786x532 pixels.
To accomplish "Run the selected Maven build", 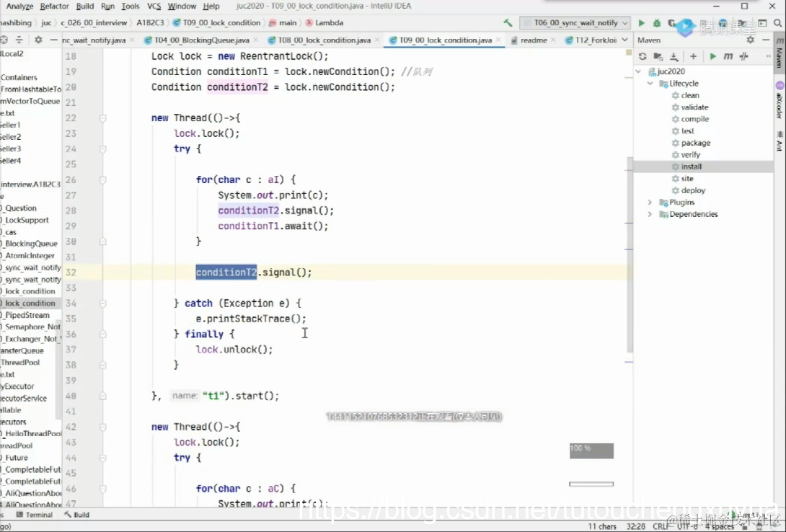I will [713, 57].
